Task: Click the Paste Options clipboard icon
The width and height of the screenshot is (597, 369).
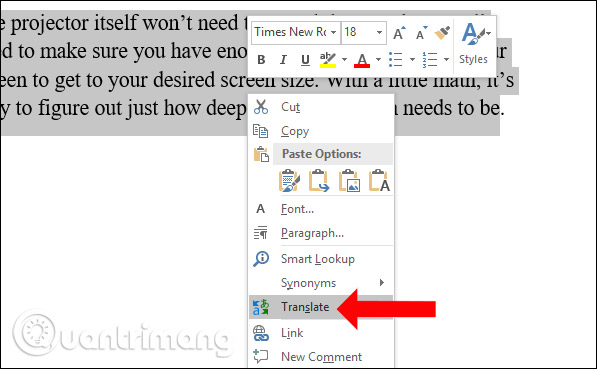Action: [x=261, y=154]
